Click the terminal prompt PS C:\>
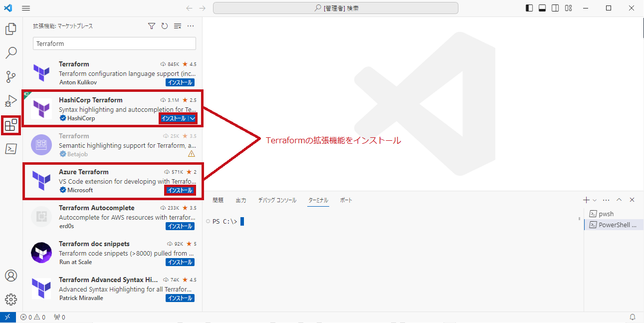644x323 pixels. [x=224, y=222]
